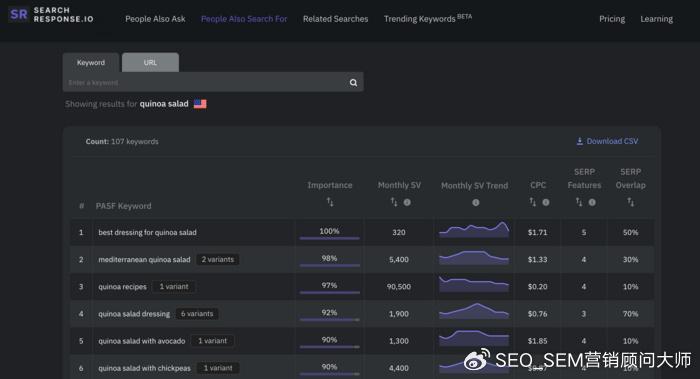Click SERP Features info icon
The height and width of the screenshot is (379, 700).
(x=592, y=202)
